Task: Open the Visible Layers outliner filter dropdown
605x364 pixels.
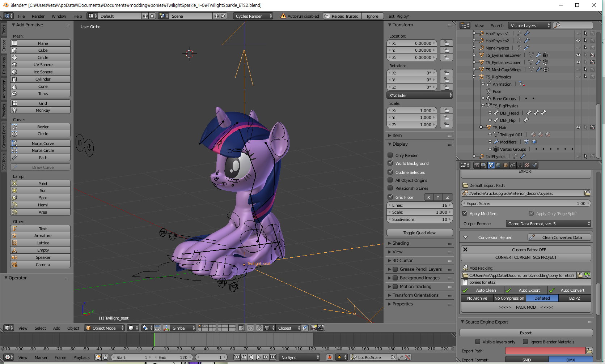Action: (x=529, y=25)
